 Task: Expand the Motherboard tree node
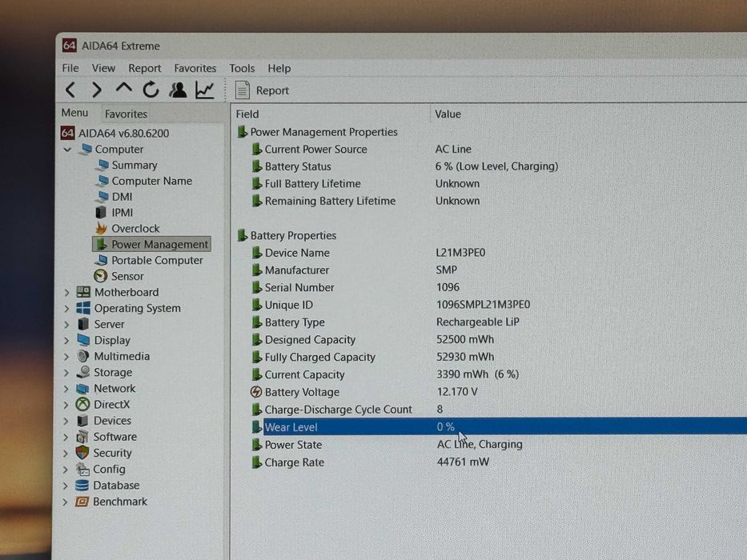click(67, 292)
